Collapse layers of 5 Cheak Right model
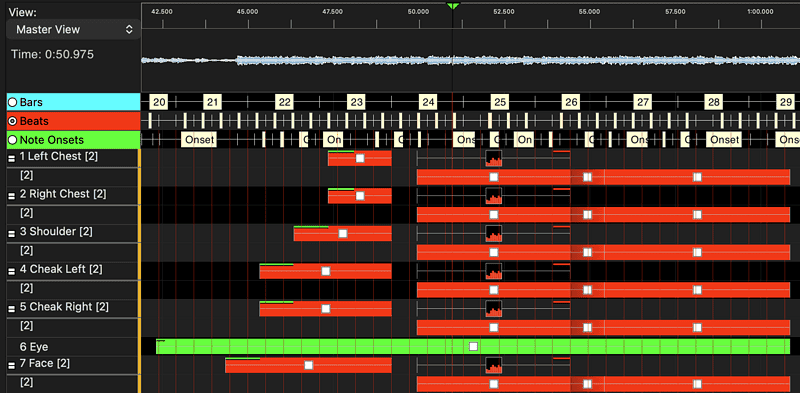The height and width of the screenshot is (393, 800). coord(11,309)
